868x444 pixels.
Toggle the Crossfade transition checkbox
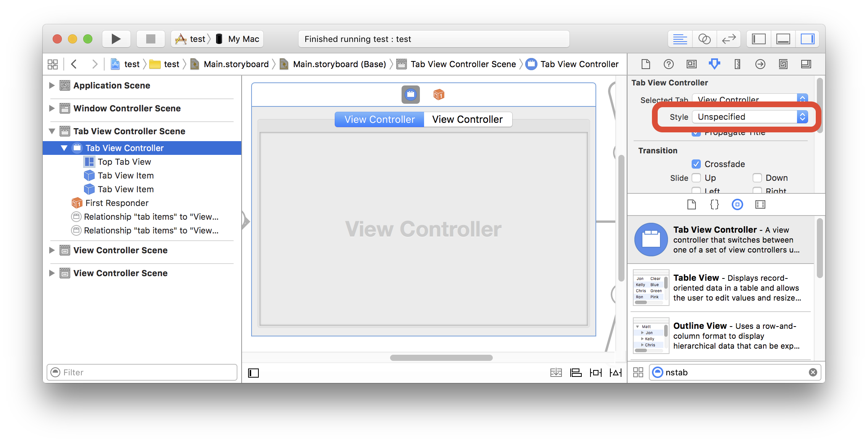coord(694,164)
